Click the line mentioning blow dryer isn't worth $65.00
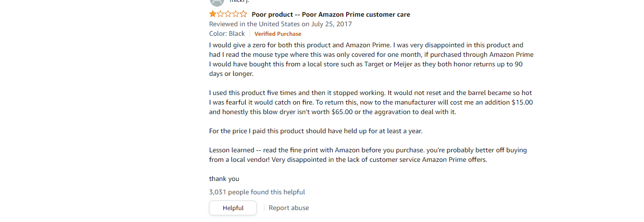 coord(333,112)
